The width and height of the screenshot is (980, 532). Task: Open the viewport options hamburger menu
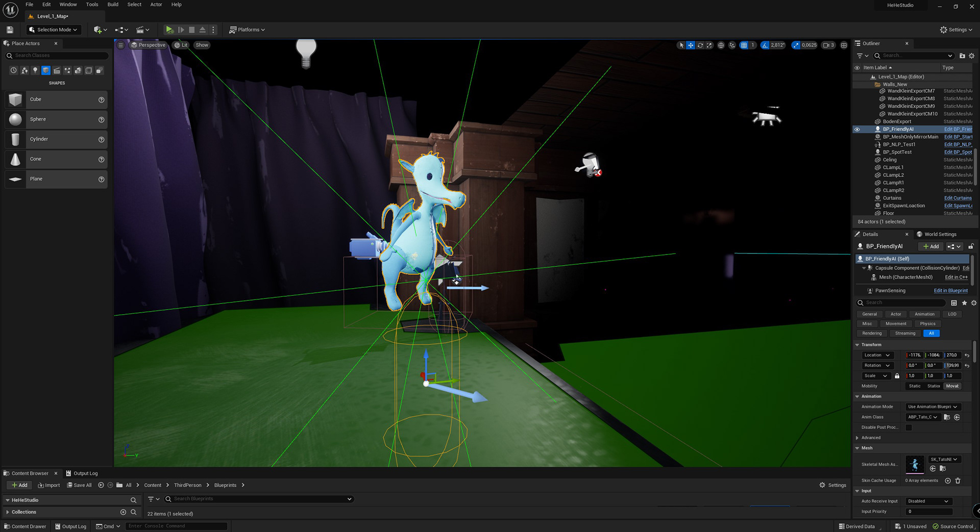click(120, 45)
